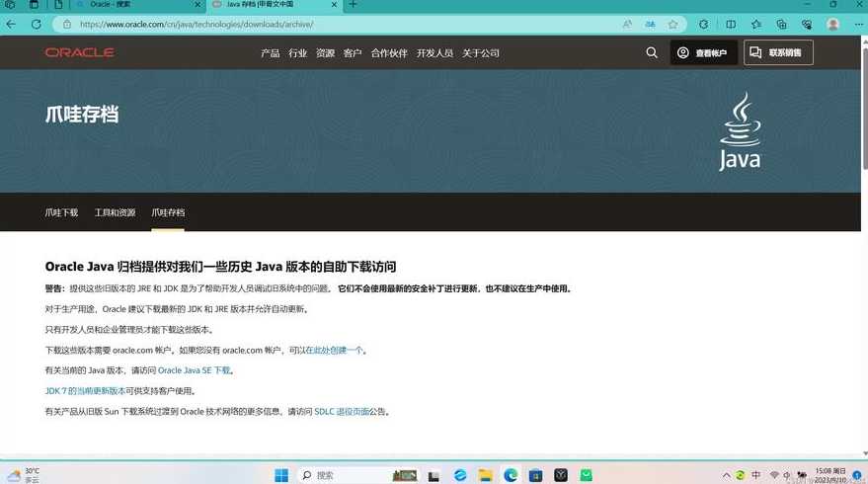View site info lock icon

pyautogui.click(x=67, y=25)
